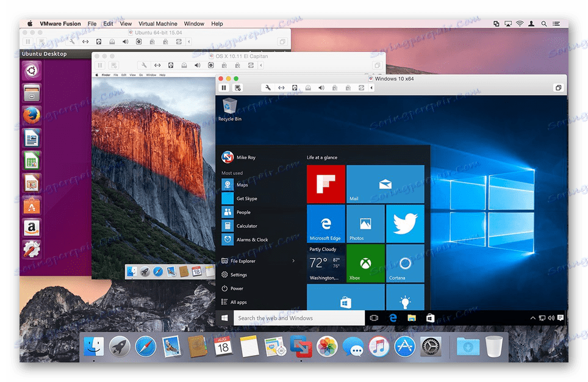The width and height of the screenshot is (588, 382).
Task: Open System Preferences in the Mac Dock
Action: (431, 347)
